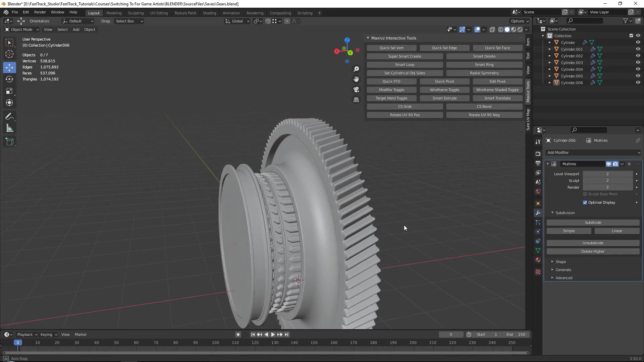Open the Modifier properties wrench tab
Viewport: 644px width, 362px height.
click(x=538, y=213)
